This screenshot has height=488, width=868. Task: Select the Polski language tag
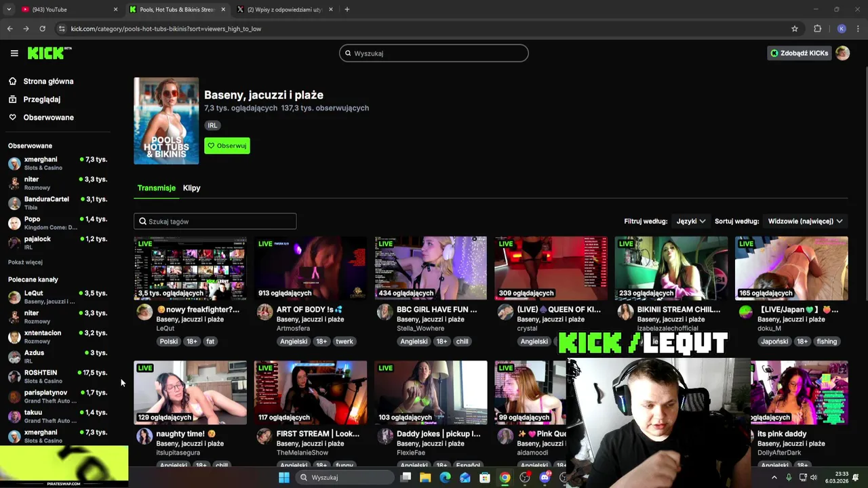tap(168, 342)
